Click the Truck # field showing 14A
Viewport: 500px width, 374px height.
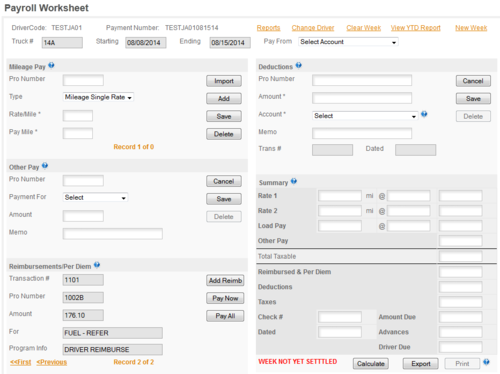click(x=62, y=43)
